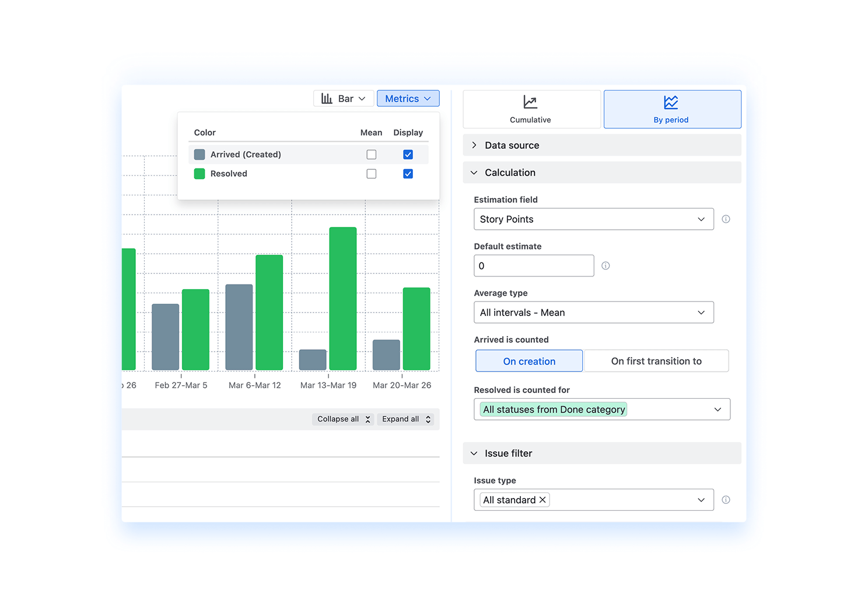The image size is (868, 607).
Task: Expand the Data source section
Action: pos(602,145)
